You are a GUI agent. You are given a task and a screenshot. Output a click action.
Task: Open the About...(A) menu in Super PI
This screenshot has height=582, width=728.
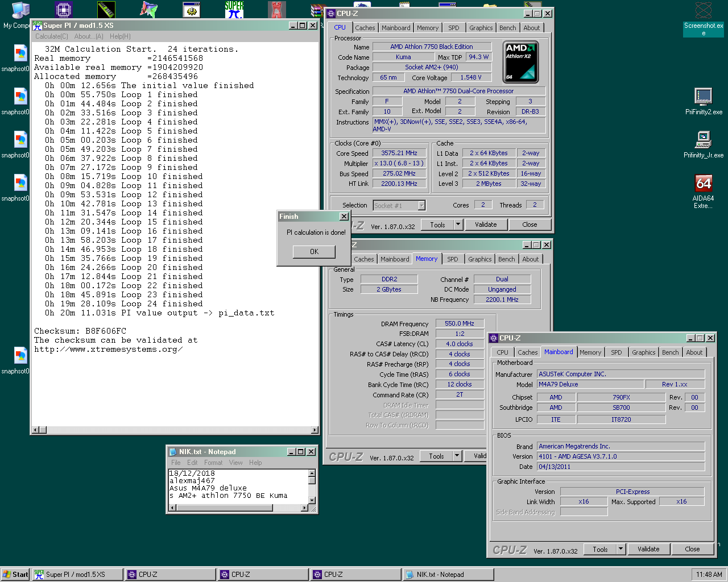[89, 36]
